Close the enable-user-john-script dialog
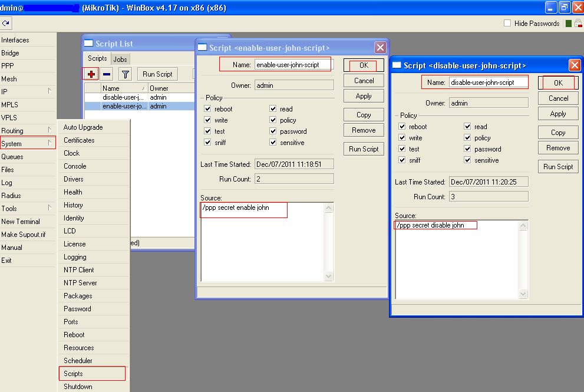 [380, 47]
